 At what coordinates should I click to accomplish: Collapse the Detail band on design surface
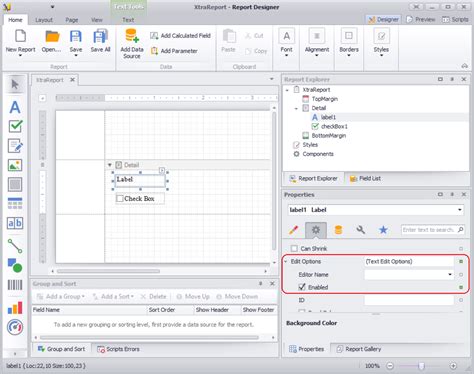click(x=110, y=165)
